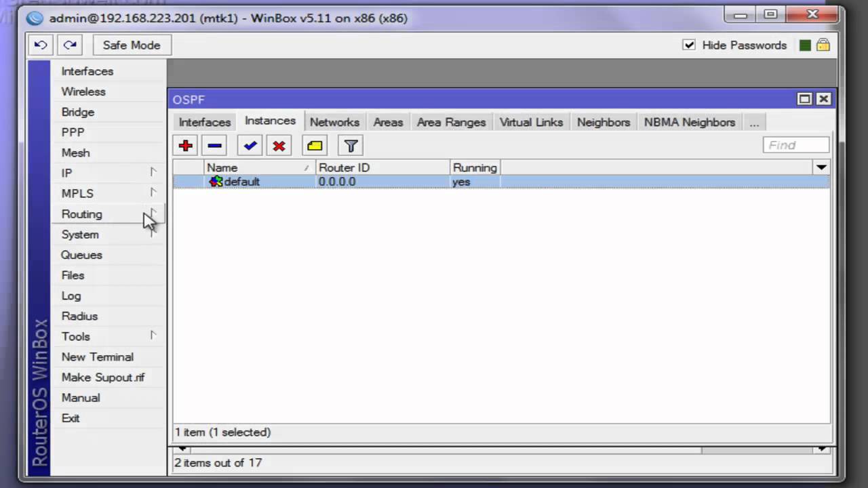
Task: Switch to OSPF Interfaces tab
Action: click(x=205, y=123)
